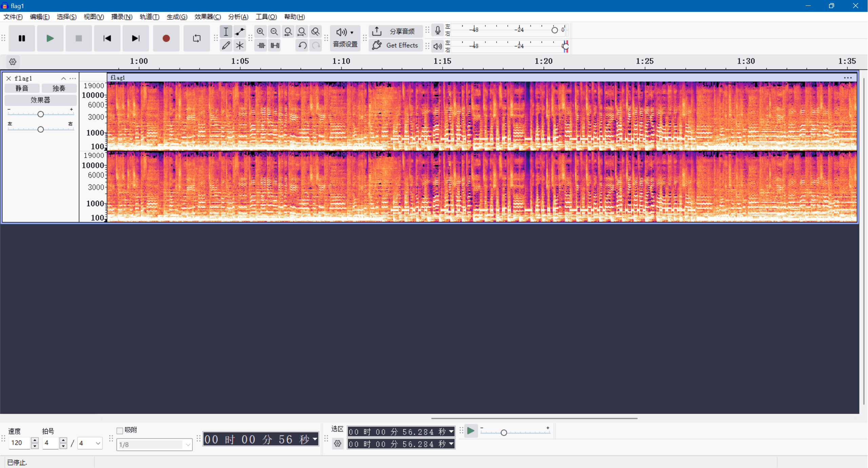Image resolution: width=868 pixels, height=468 pixels.
Task: Open the 分析 menu
Action: [238, 17]
